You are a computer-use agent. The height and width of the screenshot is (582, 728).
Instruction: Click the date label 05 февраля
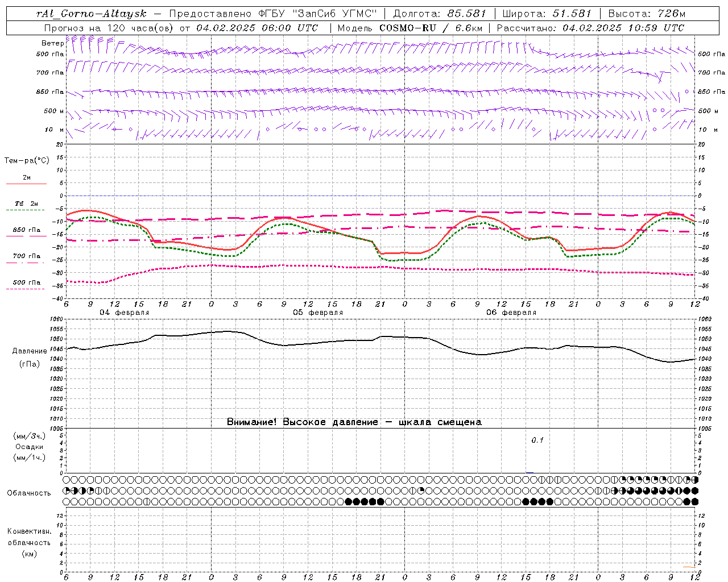click(318, 313)
